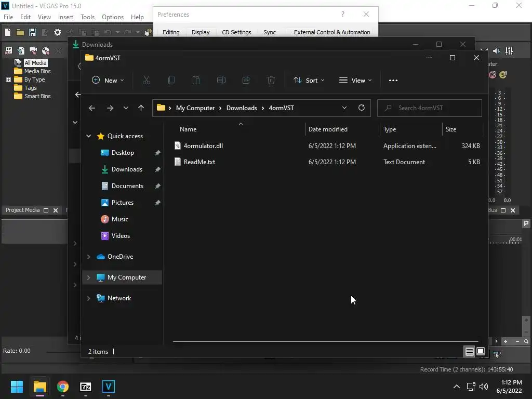This screenshot has width=532, height=399.
Task: Click the Rename icon in Explorer toolbar
Action: 221,81
